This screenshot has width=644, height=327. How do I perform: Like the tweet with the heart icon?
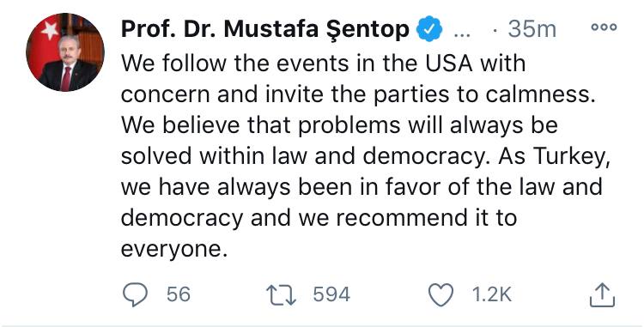[440, 295]
